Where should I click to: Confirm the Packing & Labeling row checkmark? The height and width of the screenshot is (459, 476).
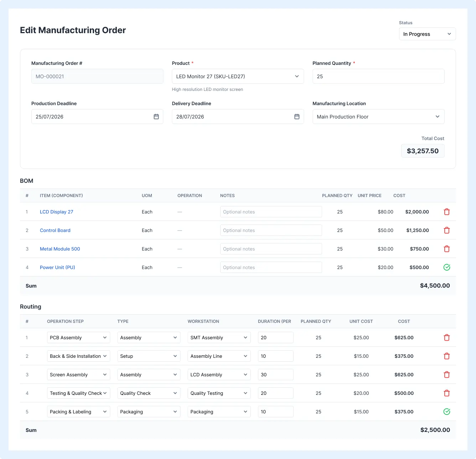446,412
